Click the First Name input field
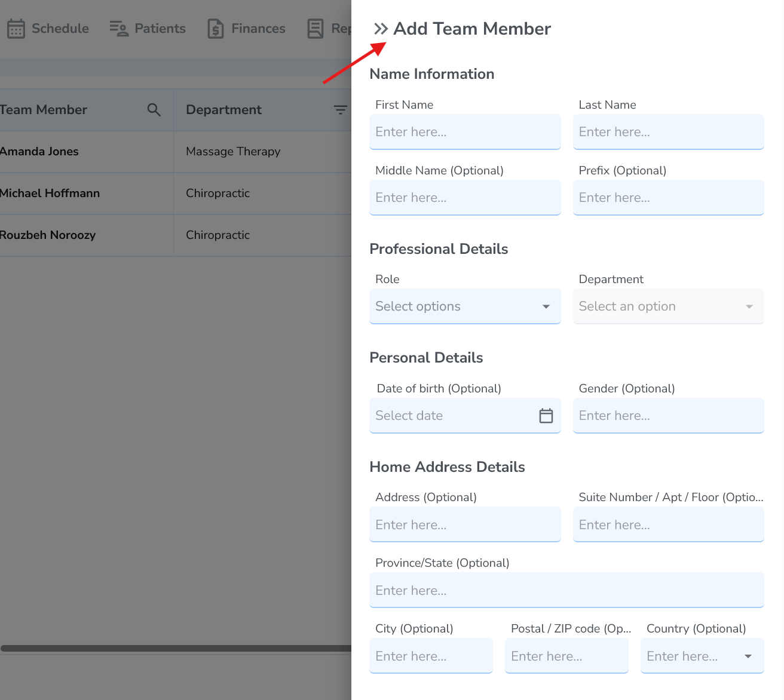Image resolution: width=784 pixels, height=700 pixels. click(465, 131)
